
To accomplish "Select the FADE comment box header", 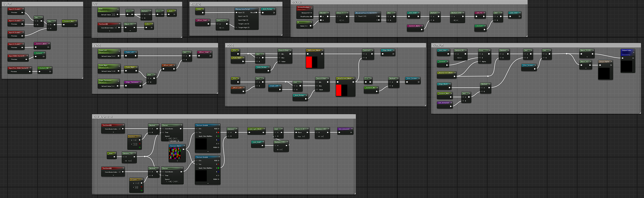I will pos(155,46).
